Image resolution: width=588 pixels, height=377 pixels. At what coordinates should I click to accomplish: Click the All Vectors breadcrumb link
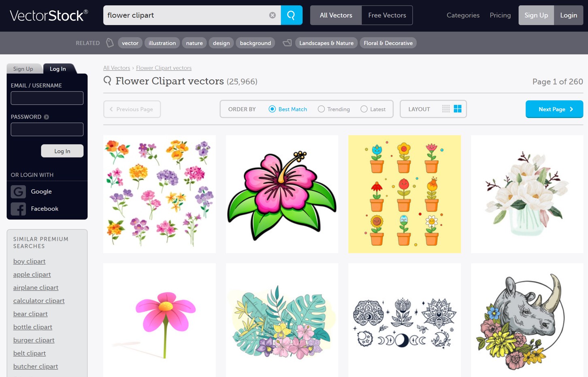pyautogui.click(x=117, y=68)
